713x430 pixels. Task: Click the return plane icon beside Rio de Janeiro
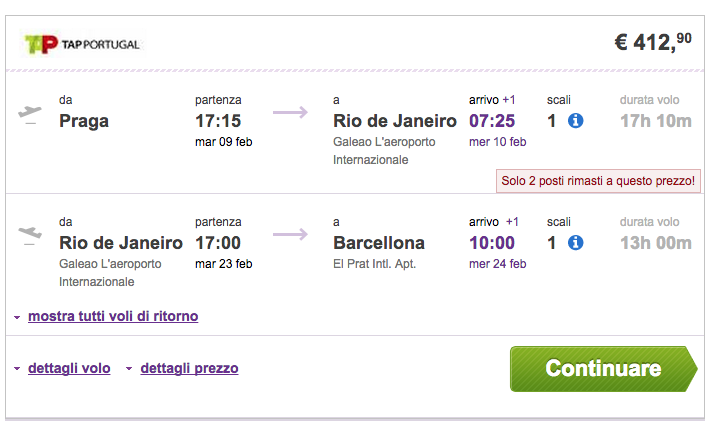pos(30,235)
